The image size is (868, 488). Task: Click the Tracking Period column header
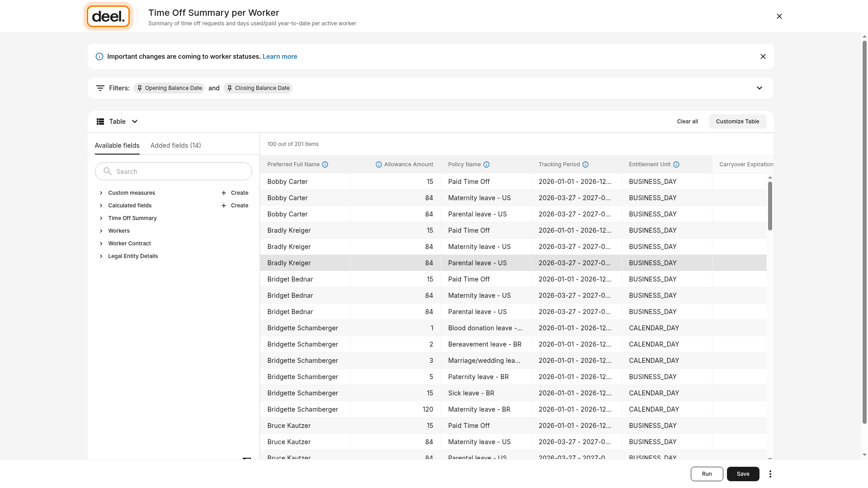click(576, 164)
